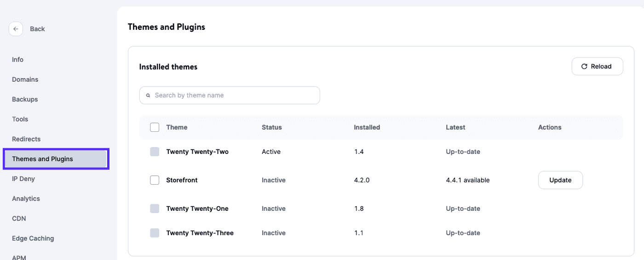This screenshot has width=644, height=260.
Task: Check the Twenty Twenty-Three theme checkbox
Action: (x=155, y=233)
